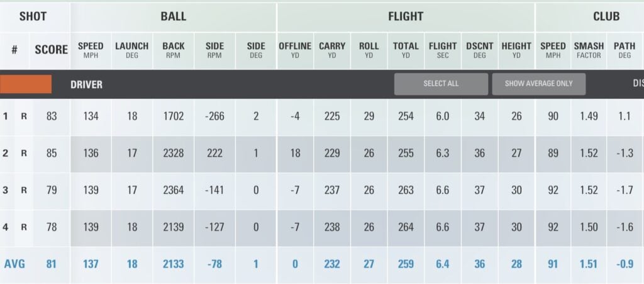The width and height of the screenshot is (644, 284).
Task: Click the BACK RPM column header
Action: [173, 50]
